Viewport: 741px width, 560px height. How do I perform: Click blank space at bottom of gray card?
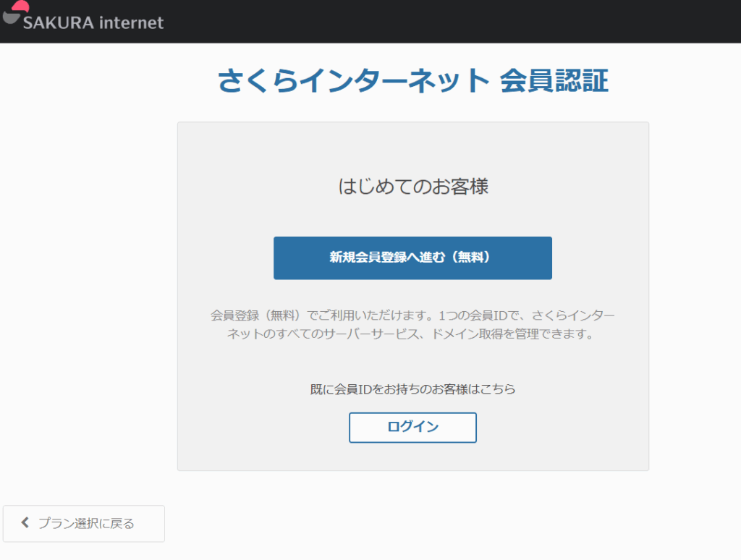(412, 457)
